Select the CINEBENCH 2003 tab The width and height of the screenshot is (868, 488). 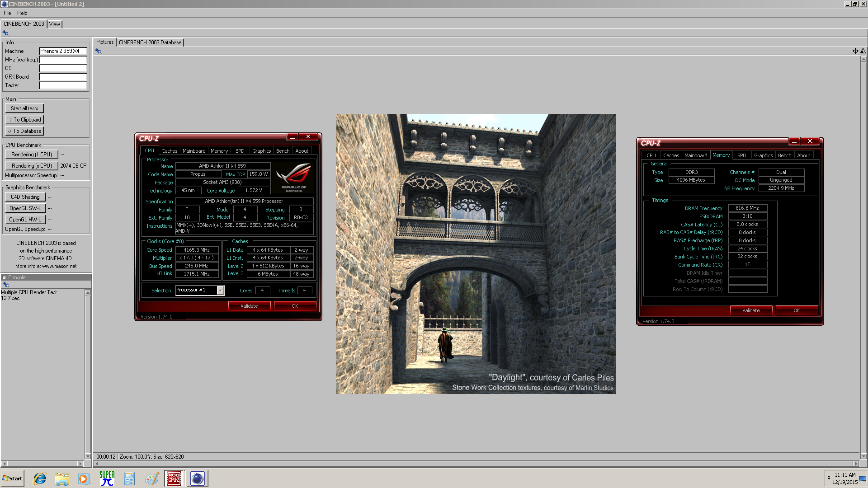tap(24, 24)
